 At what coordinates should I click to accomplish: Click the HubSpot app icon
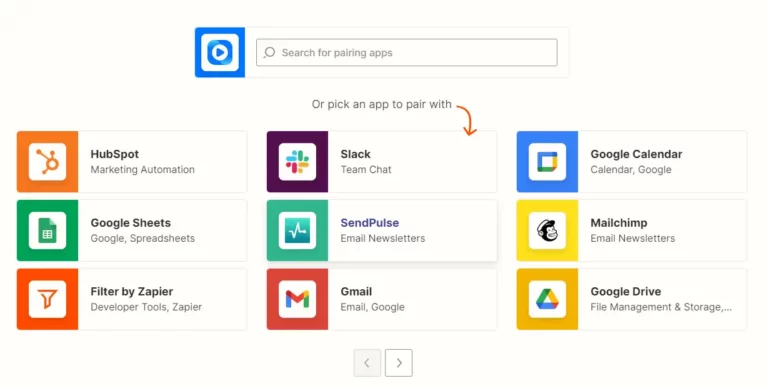[48, 162]
